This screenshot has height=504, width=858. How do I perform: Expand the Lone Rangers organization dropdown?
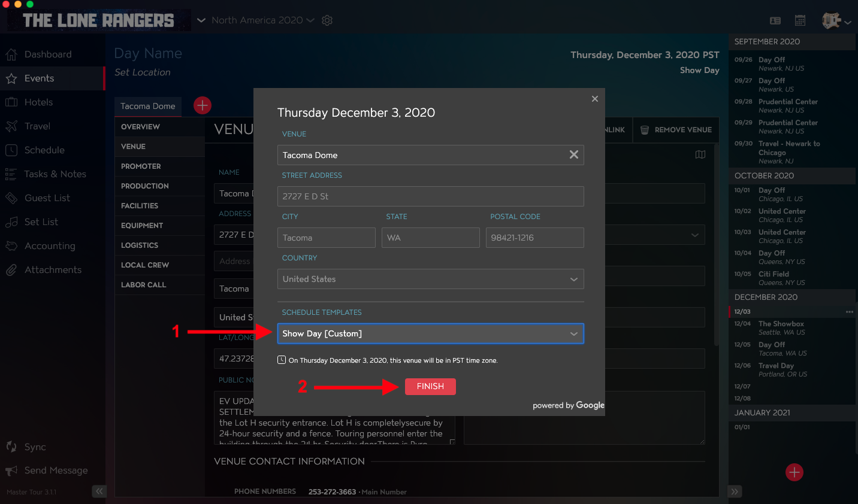(x=201, y=20)
